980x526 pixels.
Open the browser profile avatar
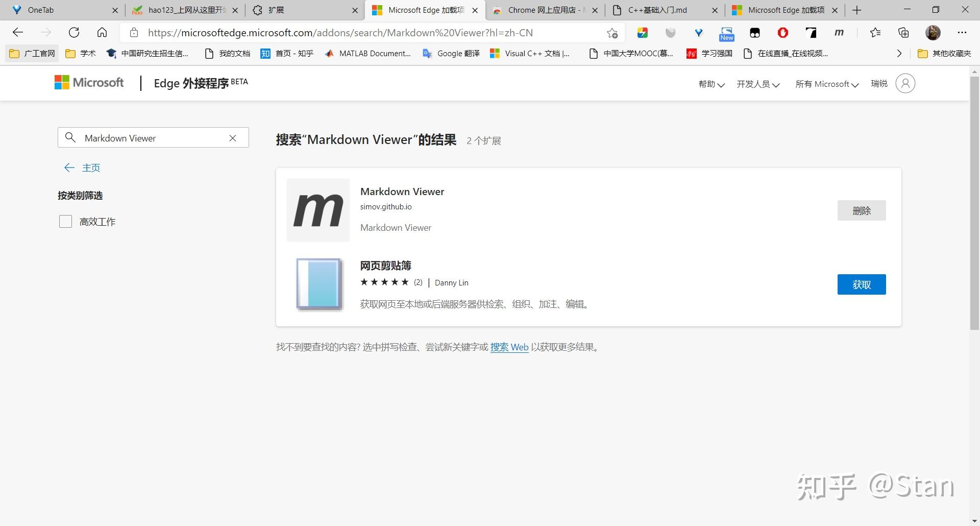(933, 33)
